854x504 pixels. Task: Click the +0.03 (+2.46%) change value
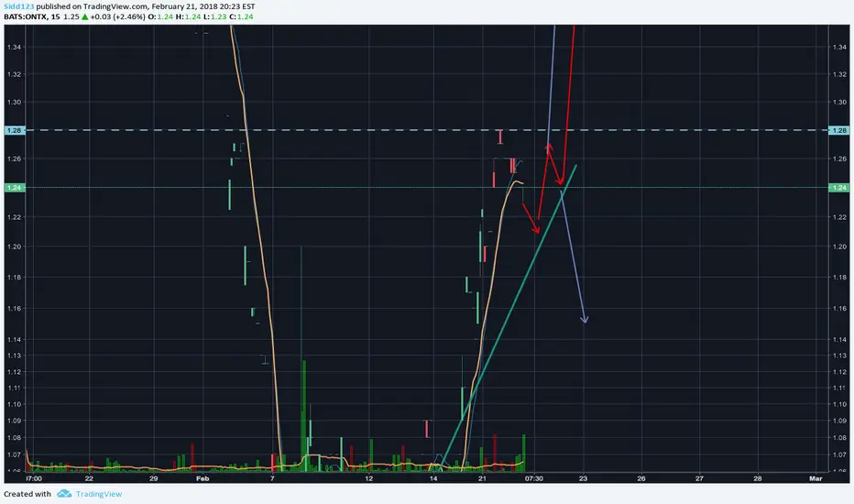pos(117,16)
